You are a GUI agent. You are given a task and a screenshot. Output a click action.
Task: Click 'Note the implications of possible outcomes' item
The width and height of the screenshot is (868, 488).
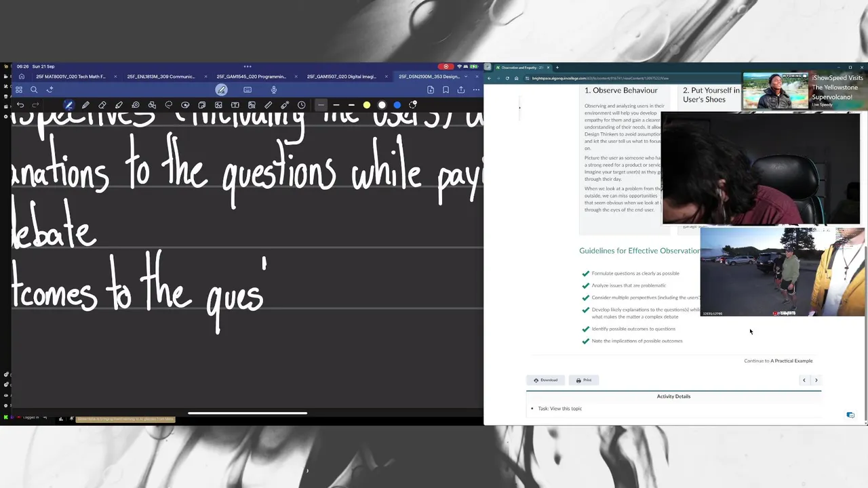point(637,341)
